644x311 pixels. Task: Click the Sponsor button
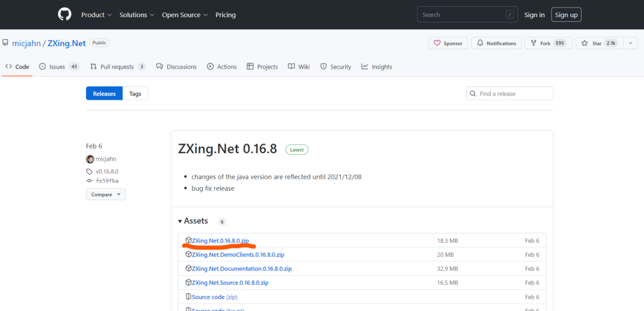448,43
